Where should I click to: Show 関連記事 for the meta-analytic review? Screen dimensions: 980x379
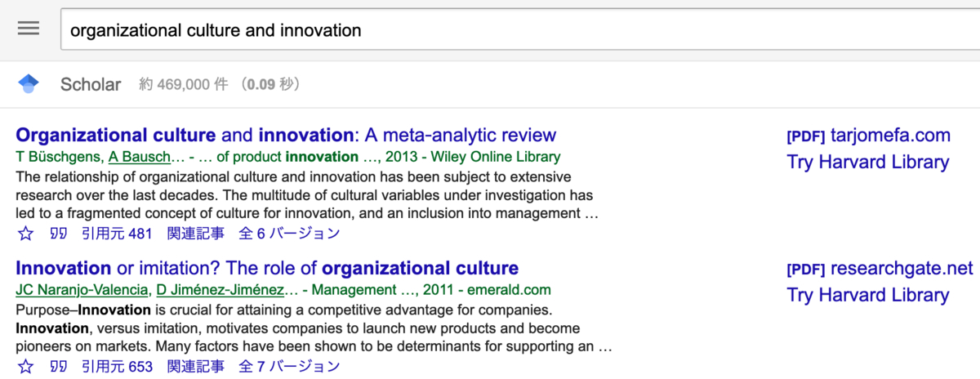tap(196, 234)
